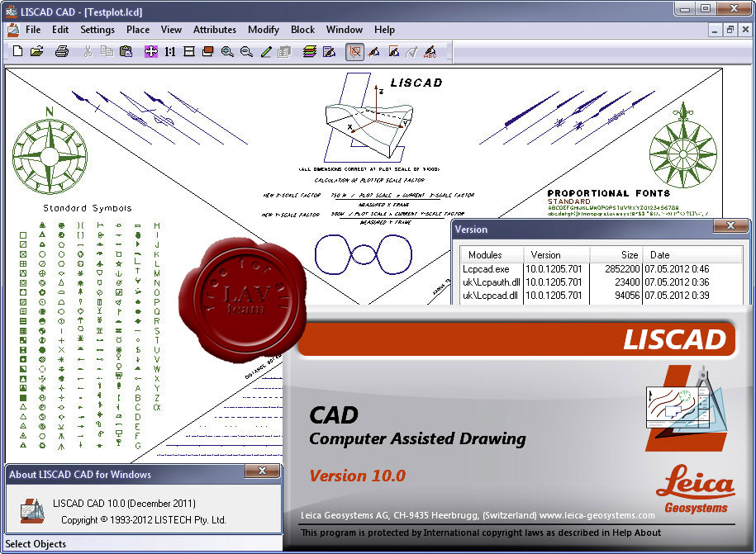
Task: Set view to 1:1 scale
Action: [169, 51]
